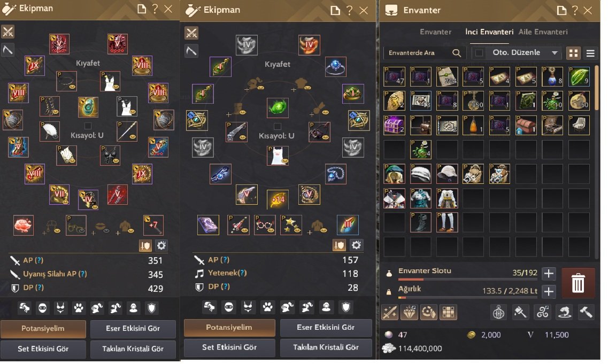Switch inventory to grid view icon
Image resolution: width=616 pixels, height=364 pixels.
(x=574, y=53)
